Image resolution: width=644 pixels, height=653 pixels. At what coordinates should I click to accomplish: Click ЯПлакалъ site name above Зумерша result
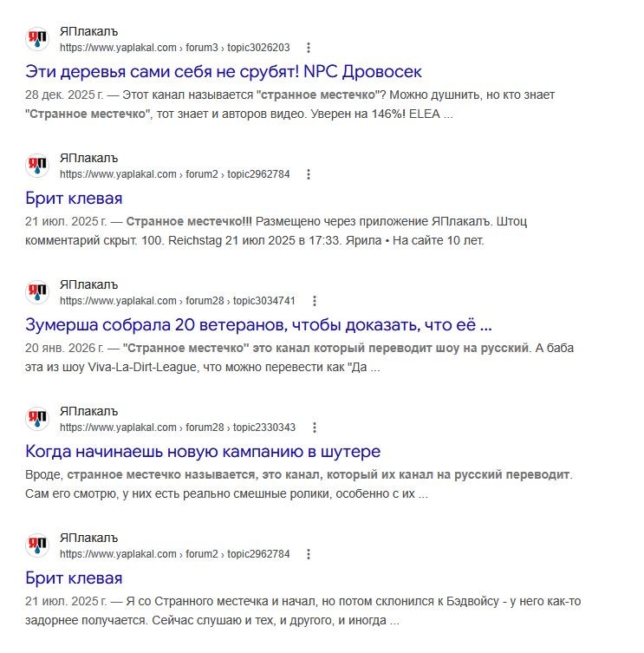click(x=88, y=284)
